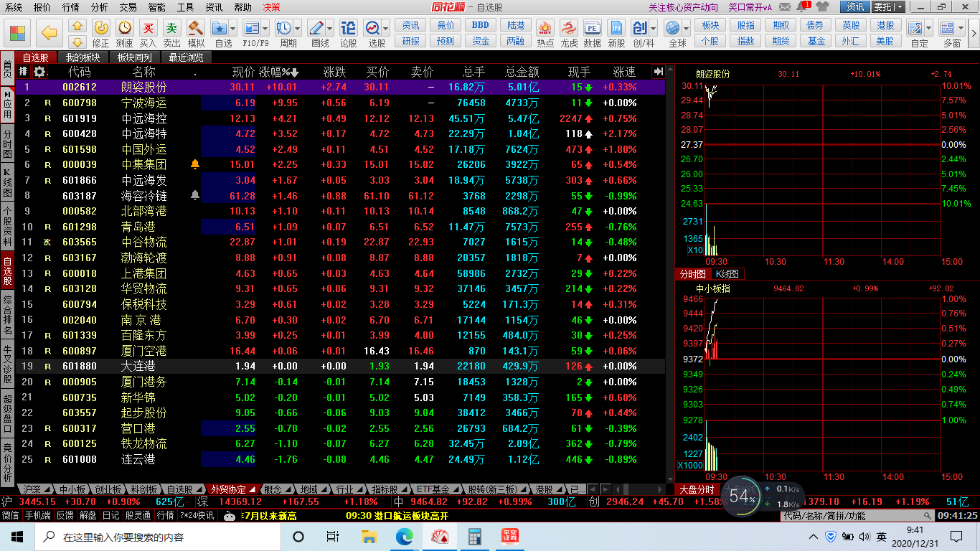This screenshot has height=551, width=980.
Task: Expand the 多窗 dropdown arrow
Action: point(961,29)
